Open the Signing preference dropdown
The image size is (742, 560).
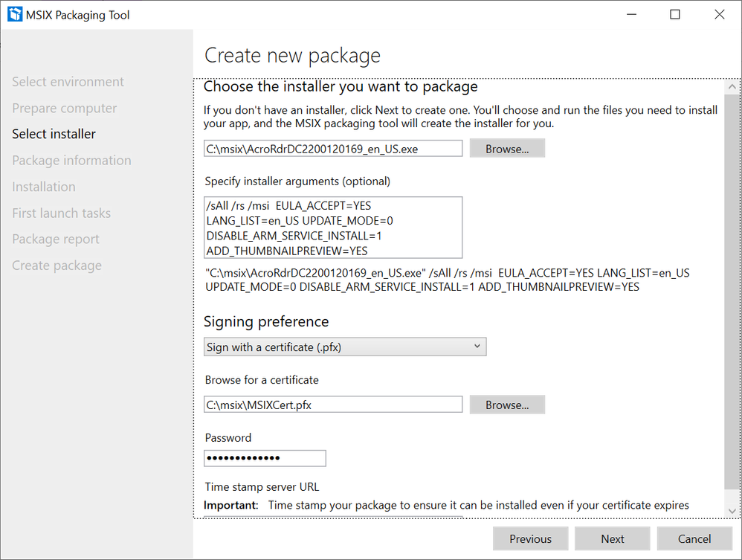(345, 347)
